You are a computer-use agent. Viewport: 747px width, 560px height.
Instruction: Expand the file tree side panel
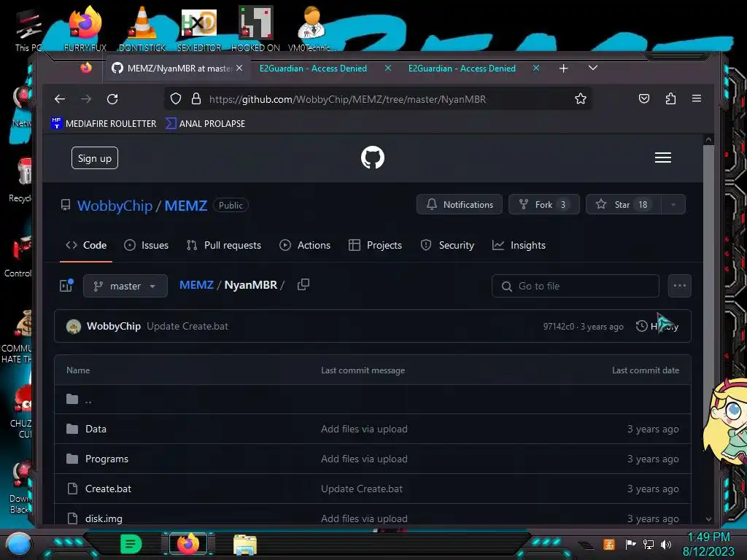tap(66, 286)
